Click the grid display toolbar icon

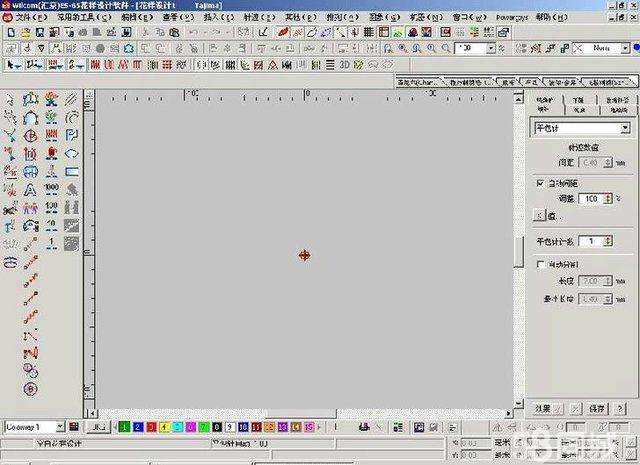(369, 32)
